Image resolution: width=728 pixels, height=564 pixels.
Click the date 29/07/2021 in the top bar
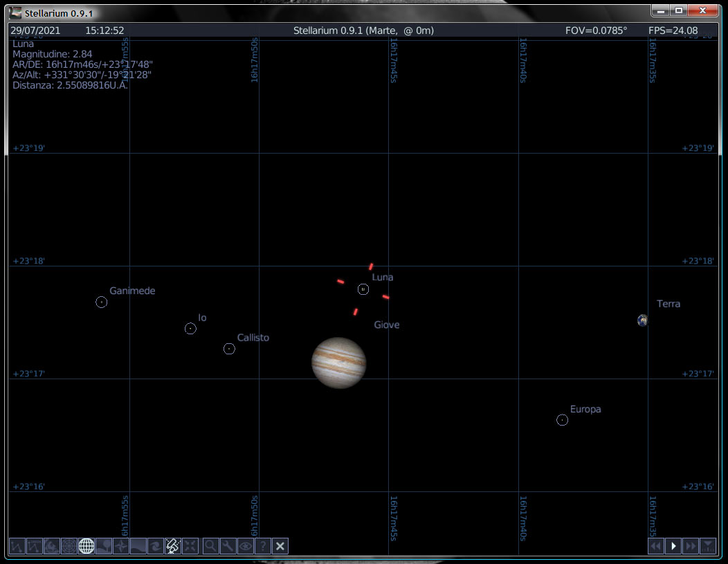[x=35, y=30]
